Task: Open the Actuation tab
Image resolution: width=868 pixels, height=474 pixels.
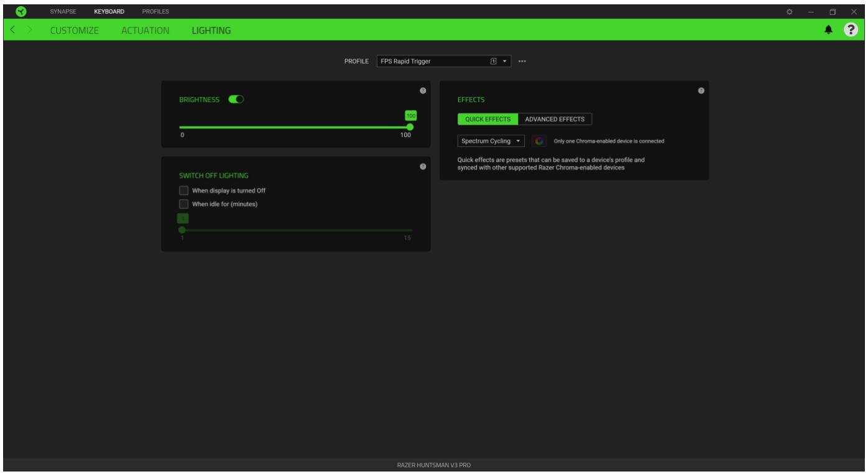Action: click(145, 30)
